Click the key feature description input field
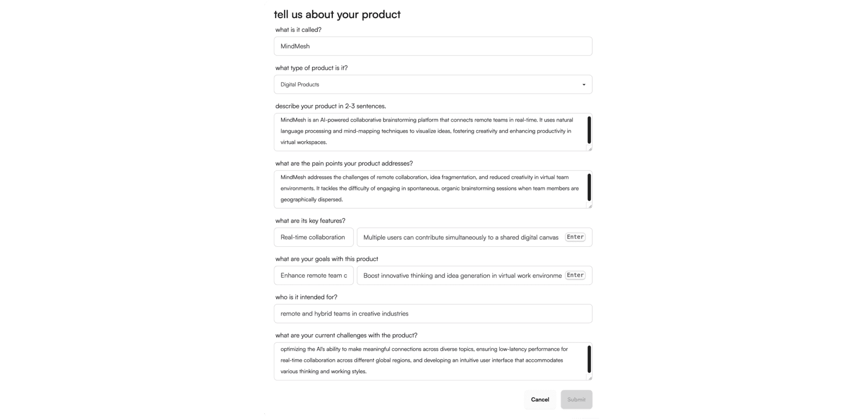The width and height of the screenshot is (868, 419). (x=461, y=237)
